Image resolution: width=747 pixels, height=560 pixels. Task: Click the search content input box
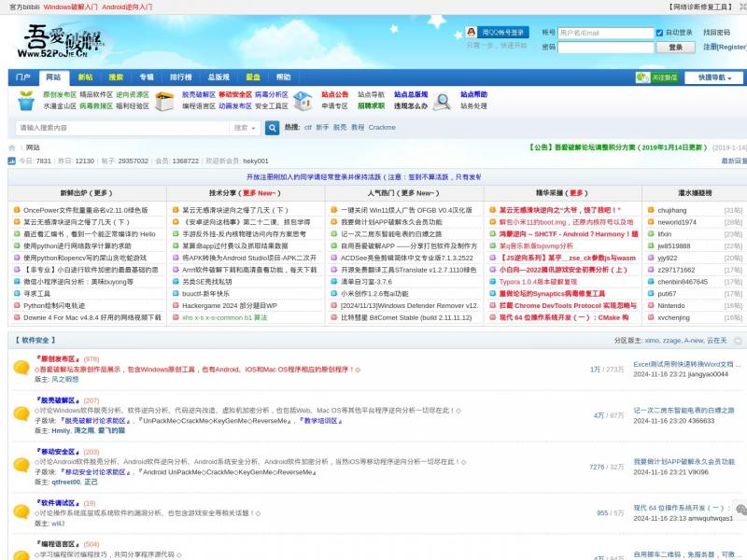click(122, 128)
